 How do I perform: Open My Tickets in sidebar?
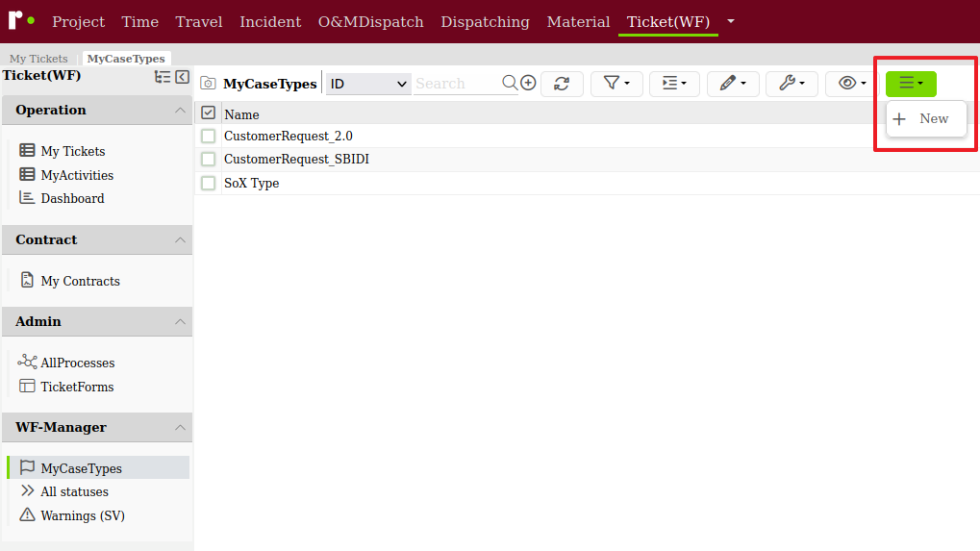tap(73, 151)
